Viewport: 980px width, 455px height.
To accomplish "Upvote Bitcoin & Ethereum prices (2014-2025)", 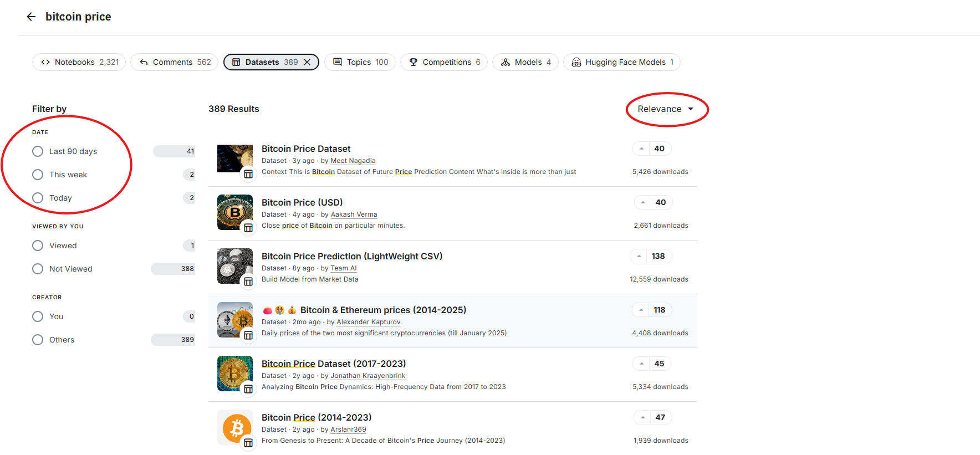I will pos(641,310).
